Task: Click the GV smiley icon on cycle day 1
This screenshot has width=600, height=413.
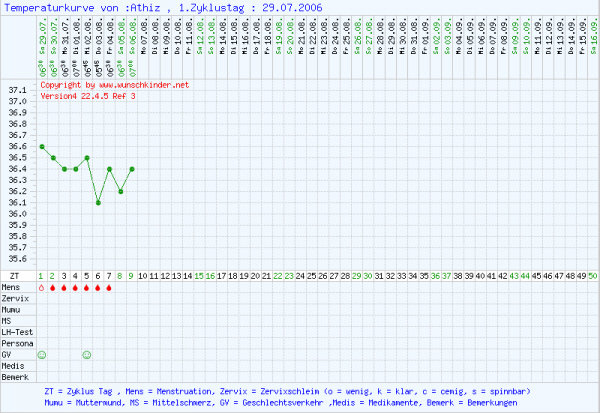Action: coord(42,354)
